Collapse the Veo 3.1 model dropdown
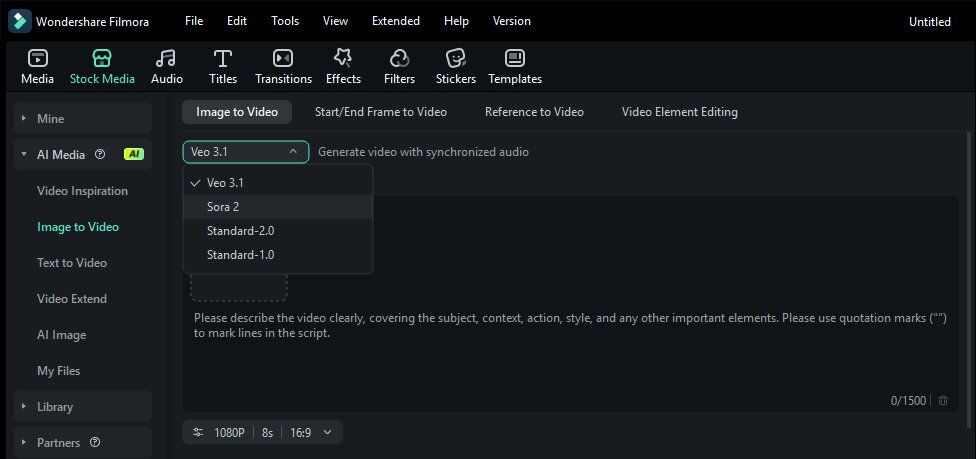The image size is (976, 459). click(245, 152)
